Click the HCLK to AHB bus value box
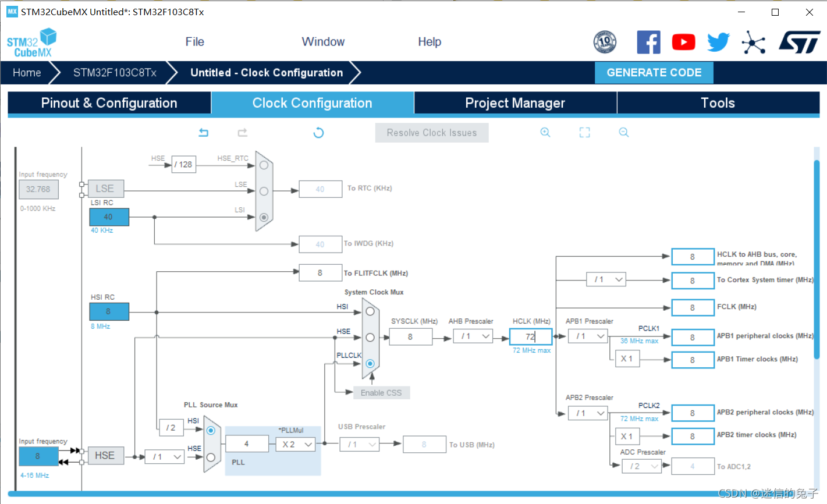The image size is (827, 504). click(693, 257)
